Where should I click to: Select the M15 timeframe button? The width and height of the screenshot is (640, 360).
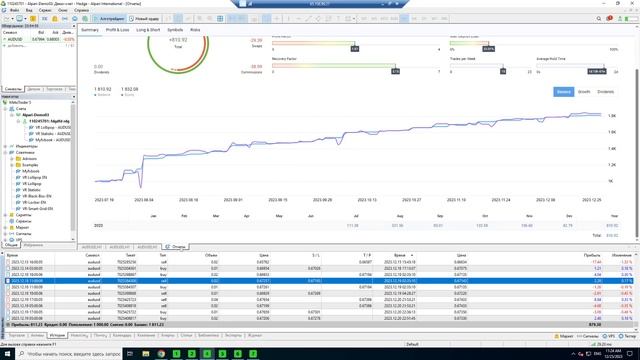384,19
